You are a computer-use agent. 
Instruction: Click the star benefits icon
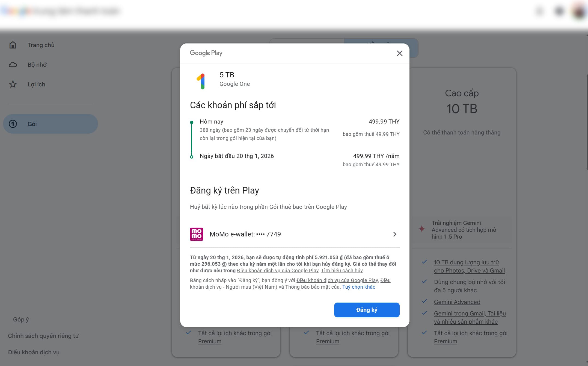coord(13,84)
